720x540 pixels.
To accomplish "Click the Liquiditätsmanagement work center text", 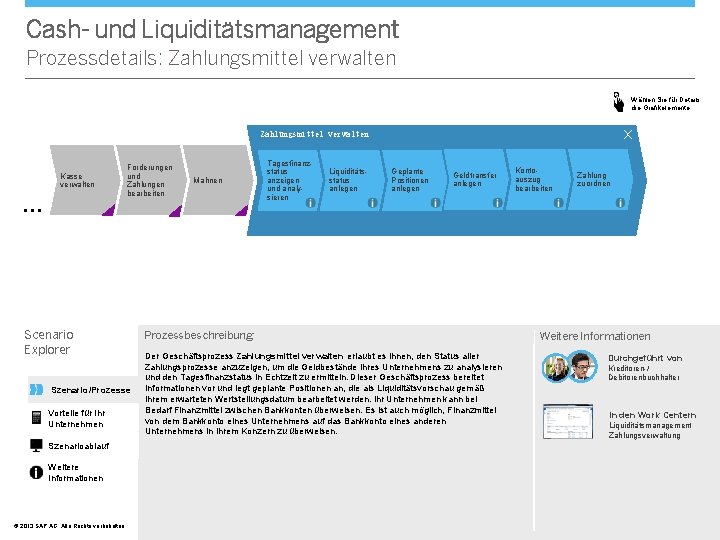I will (650, 425).
